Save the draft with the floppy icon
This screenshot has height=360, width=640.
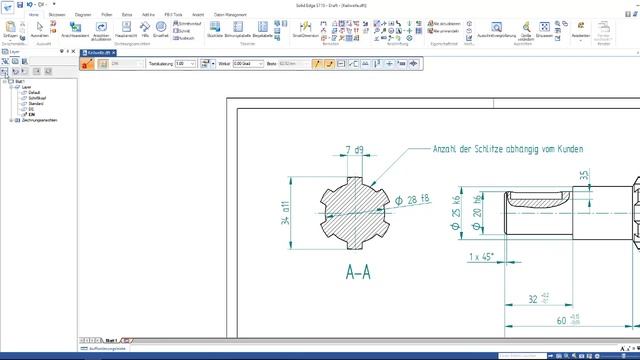[x=20, y=5]
